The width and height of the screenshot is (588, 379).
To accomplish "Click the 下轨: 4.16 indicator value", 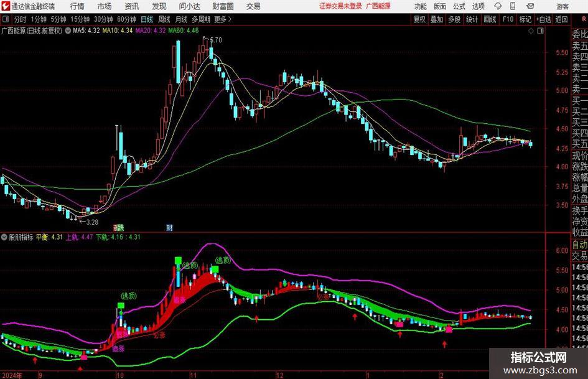I will point(109,237).
